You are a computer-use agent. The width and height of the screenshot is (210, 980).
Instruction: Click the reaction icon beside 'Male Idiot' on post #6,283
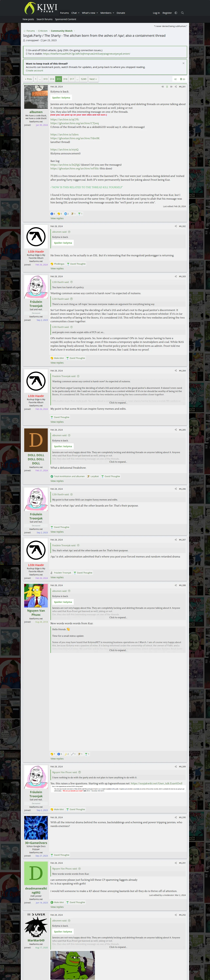click(52, 358)
